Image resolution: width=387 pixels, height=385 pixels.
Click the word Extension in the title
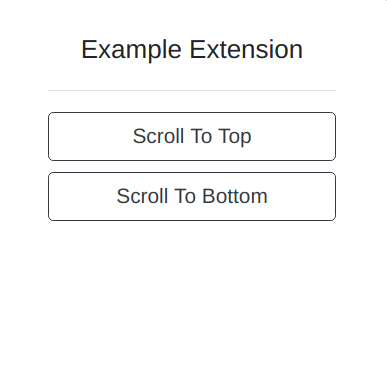point(246,49)
